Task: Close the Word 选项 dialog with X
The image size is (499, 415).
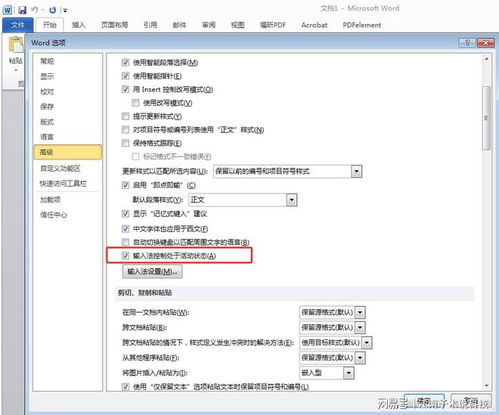Action: (485, 43)
